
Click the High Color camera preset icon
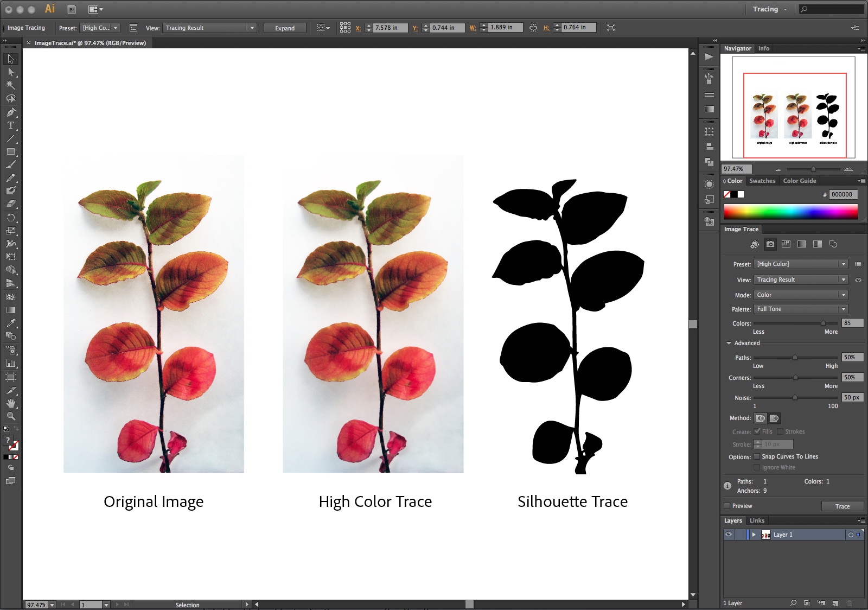click(x=770, y=244)
